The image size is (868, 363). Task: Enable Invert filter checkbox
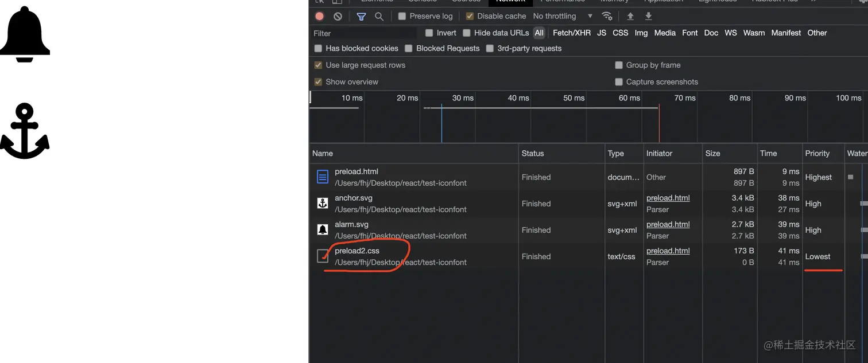tap(429, 33)
